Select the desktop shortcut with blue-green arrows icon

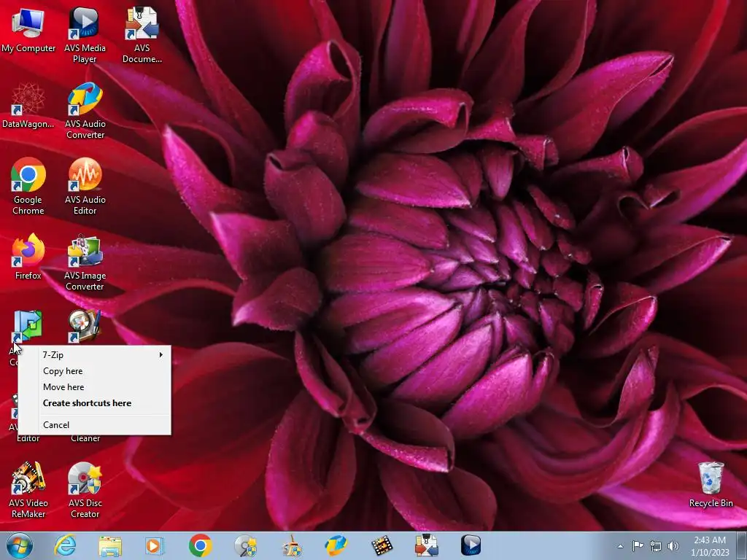click(x=28, y=326)
